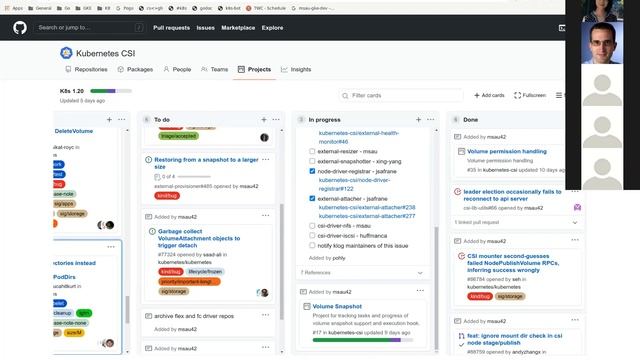Click the To do column scrollbar
Image resolution: width=640 pixels, height=360 pixels.
coord(282,261)
